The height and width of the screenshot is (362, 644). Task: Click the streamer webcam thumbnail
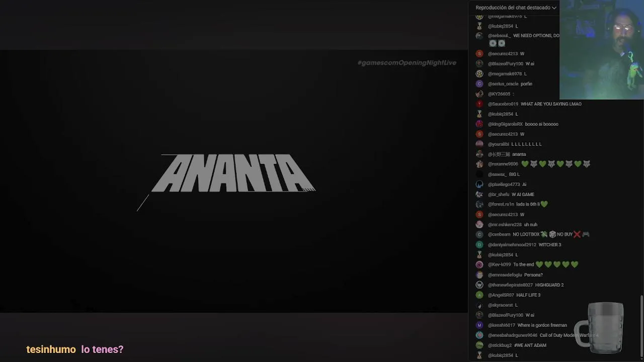[602, 50]
